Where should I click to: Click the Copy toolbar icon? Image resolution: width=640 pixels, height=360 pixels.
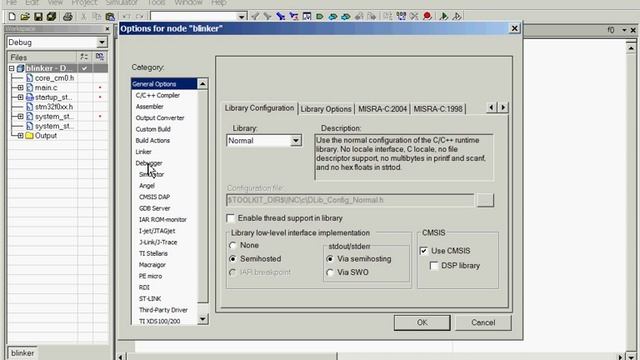pos(97,17)
